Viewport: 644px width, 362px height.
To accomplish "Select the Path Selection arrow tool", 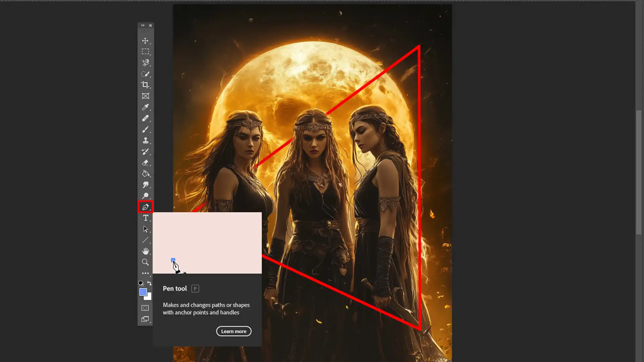I will (x=145, y=229).
